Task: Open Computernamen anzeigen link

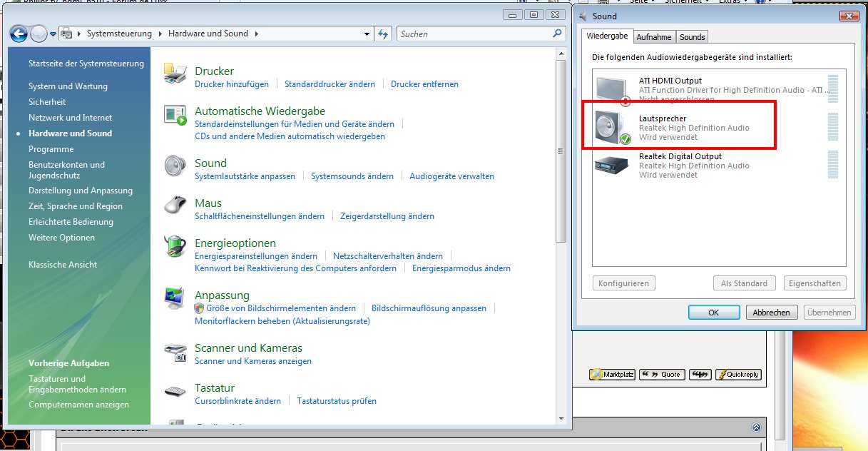Action: pyautogui.click(x=78, y=405)
